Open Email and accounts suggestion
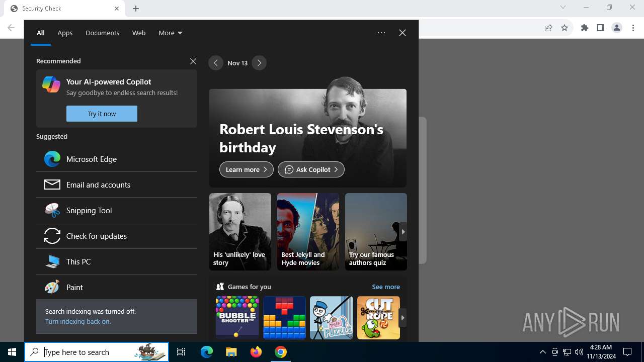Screen dimensions: 644x362 (117, 185)
